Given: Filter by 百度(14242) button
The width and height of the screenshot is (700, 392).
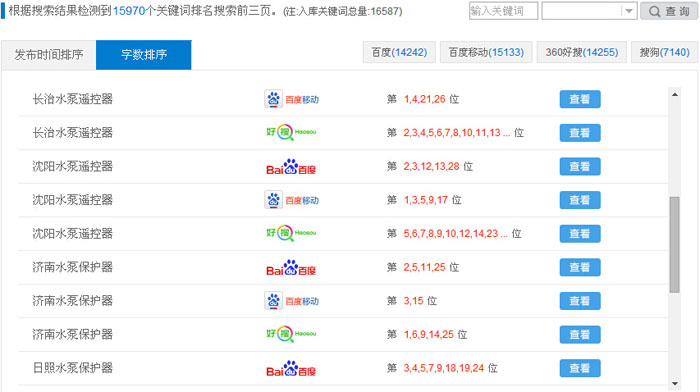Looking at the screenshot, I should [399, 52].
